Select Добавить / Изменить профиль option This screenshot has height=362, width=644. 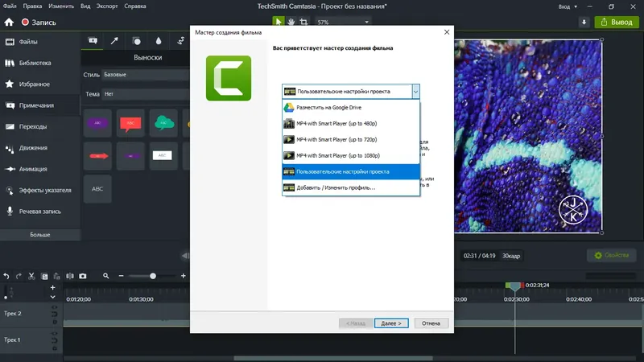[x=351, y=187]
